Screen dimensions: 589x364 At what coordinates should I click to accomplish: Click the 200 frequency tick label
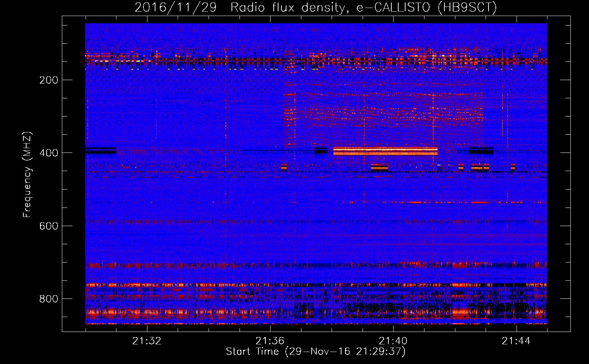pos(49,80)
